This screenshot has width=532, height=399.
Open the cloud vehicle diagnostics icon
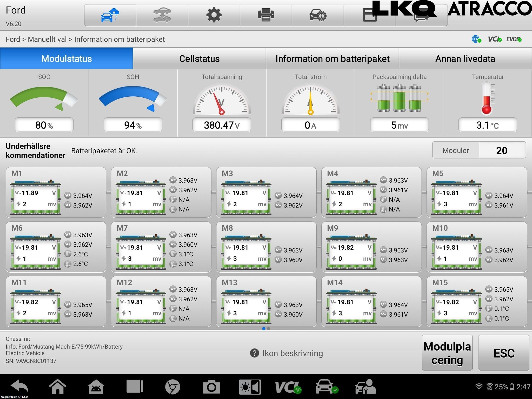tap(110, 15)
